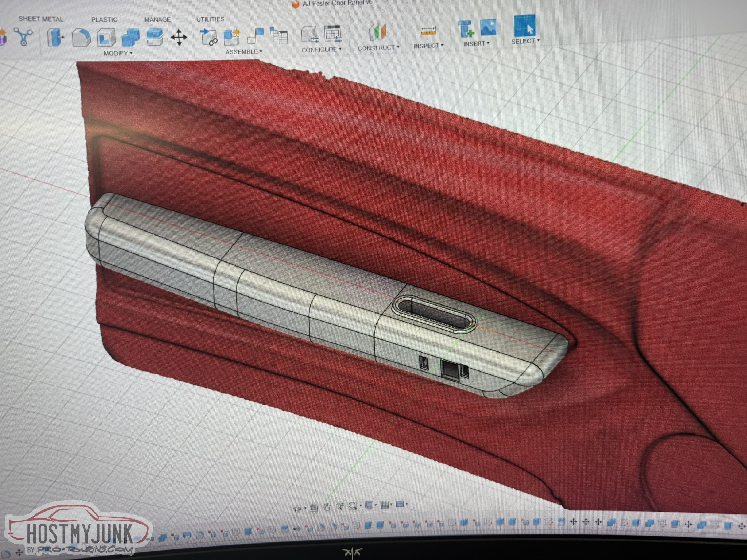Activate the Move/Copy arrows tool
This screenshot has height=560, width=747.
pyautogui.click(x=179, y=38)
